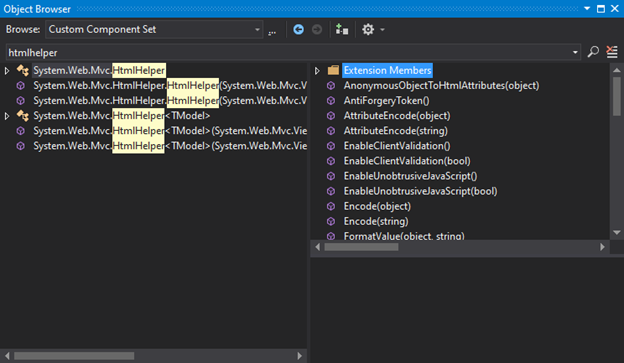Click the Extension Members folder icon

(333, 70)
